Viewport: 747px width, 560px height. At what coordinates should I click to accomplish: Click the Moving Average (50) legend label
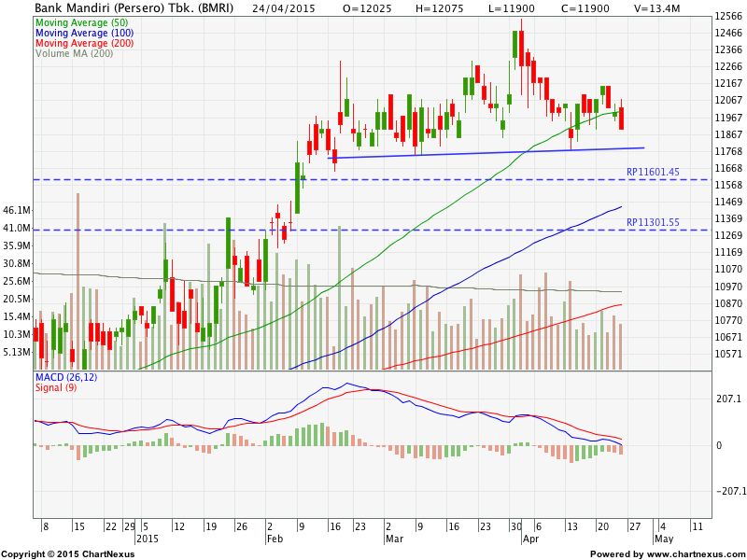[x=81, y=21]
